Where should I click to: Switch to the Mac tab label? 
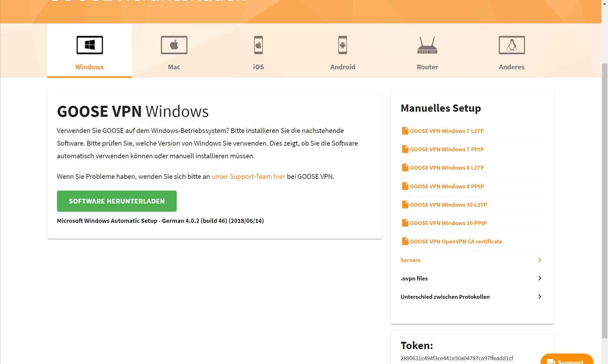coord(174,67)
